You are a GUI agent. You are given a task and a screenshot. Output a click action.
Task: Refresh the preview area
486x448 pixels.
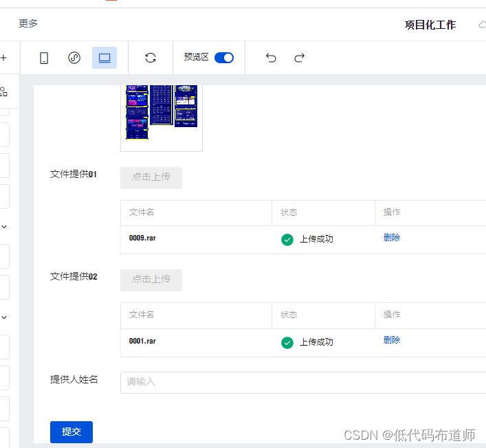point(151,58)
